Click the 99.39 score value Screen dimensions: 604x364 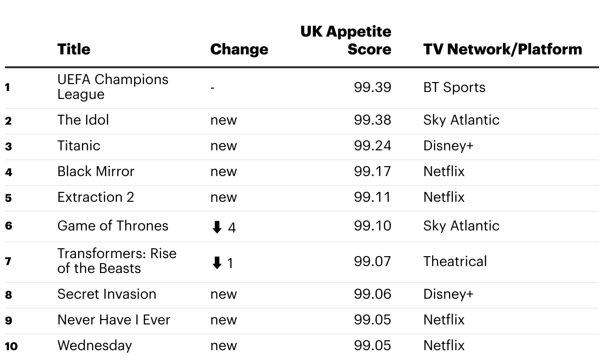coord(372,87)
